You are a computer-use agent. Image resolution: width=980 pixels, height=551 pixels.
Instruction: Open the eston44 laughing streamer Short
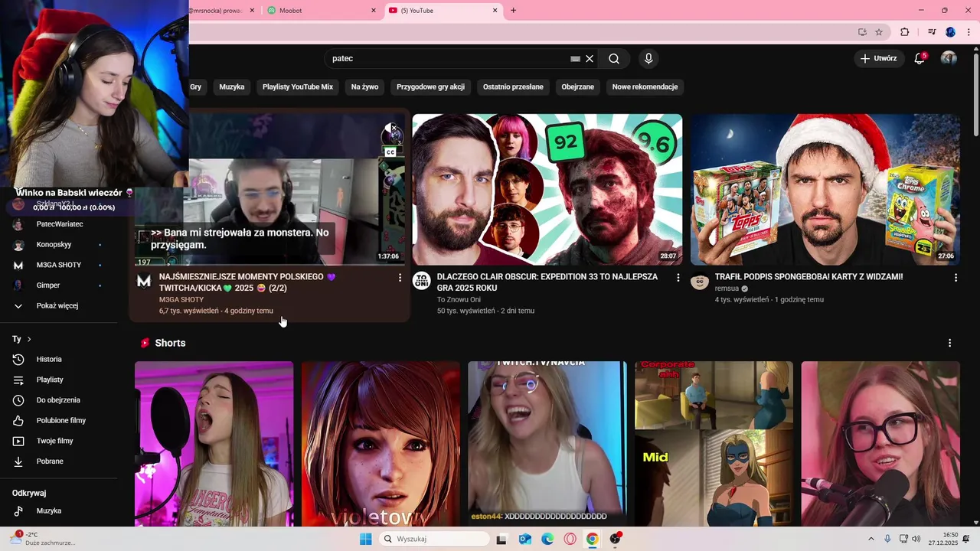(547, 444)
